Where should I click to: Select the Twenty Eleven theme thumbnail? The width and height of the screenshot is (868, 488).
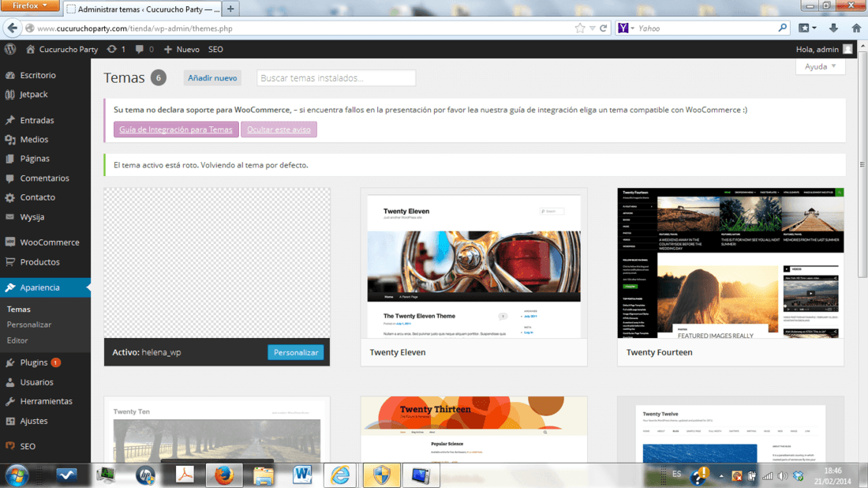point(474,263)
